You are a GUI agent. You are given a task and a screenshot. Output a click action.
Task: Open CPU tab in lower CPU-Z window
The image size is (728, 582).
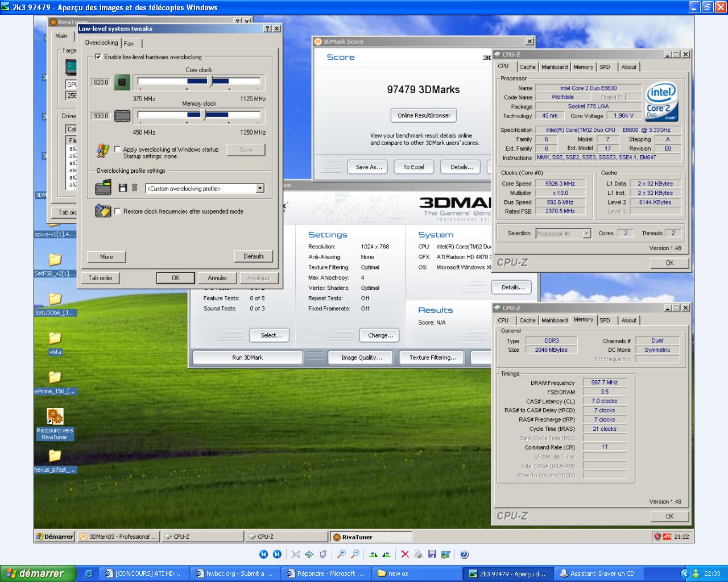pos(503,321)
